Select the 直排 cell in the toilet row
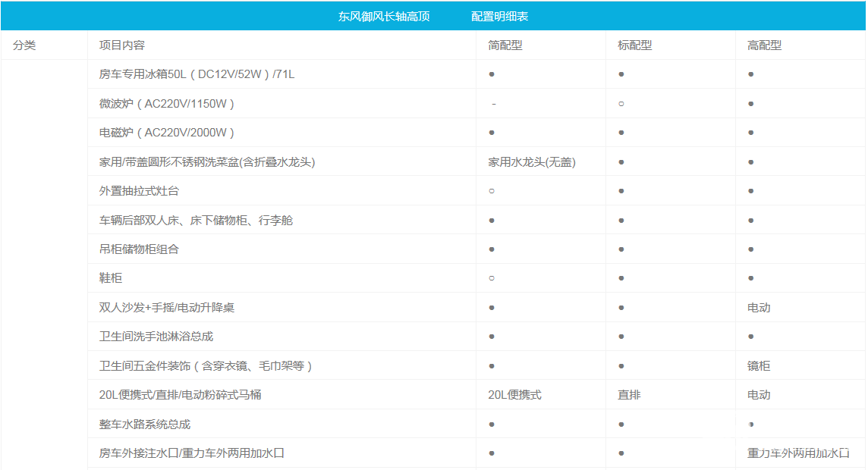 tap(629, 395)
